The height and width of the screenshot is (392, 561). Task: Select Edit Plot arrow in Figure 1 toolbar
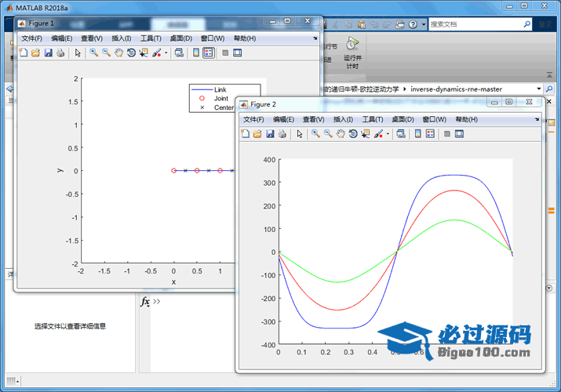tap(78, 53)
